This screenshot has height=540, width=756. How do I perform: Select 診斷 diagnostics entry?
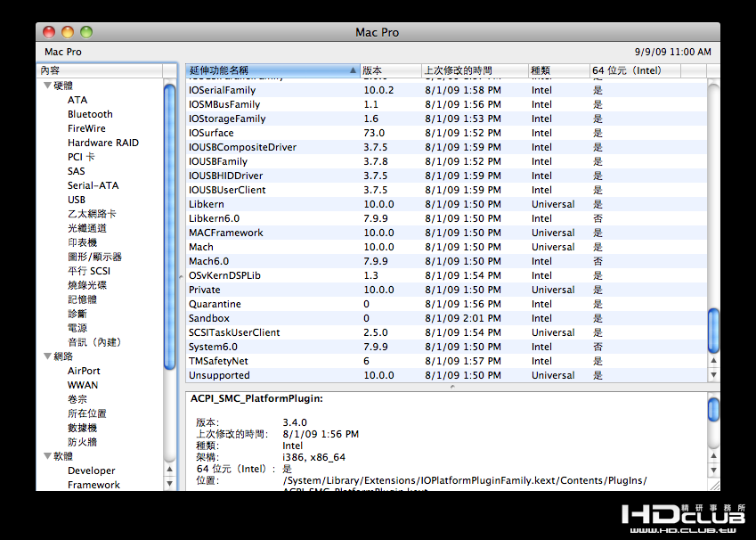[x=77, y=314]
